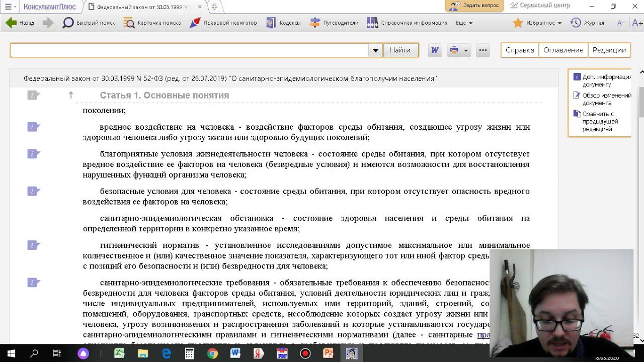Viewport: 644px width, 362px height.
Task: Click the vertical scrollbar thumb
Action: (641, 102)
